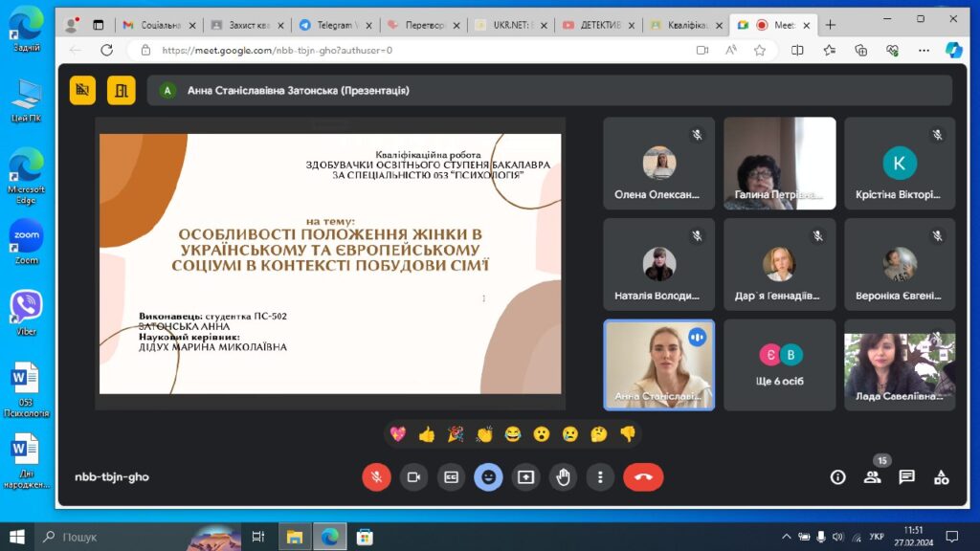980x551 pixels.
Task: Switch to the UKR.NET browser tab
Action: (507, 24)
